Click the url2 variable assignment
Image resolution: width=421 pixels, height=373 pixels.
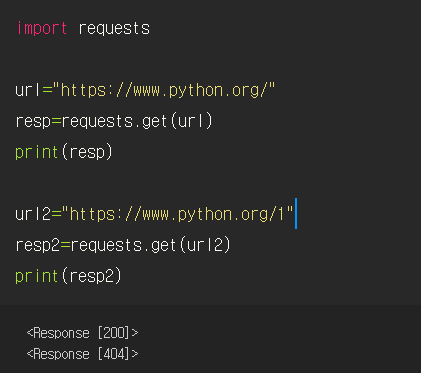pos(33,214)
